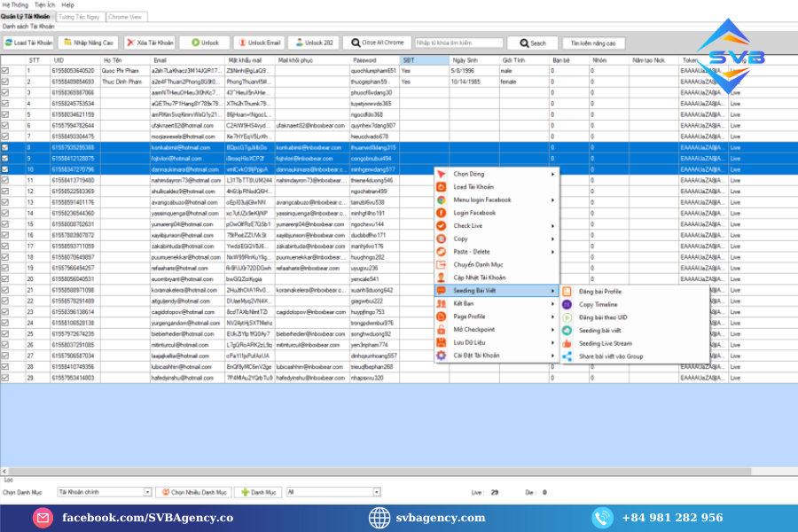Screen dimensions: 798x532
Task: Click the Share bài viết vào Group icon
Action: 567,356
